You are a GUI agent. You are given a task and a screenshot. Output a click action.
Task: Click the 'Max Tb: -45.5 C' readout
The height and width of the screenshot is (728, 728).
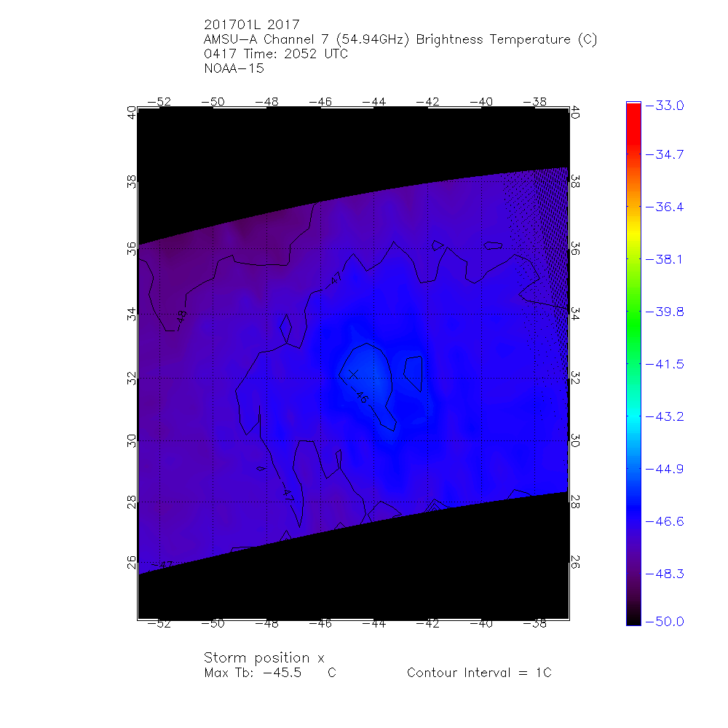[270, 673]
